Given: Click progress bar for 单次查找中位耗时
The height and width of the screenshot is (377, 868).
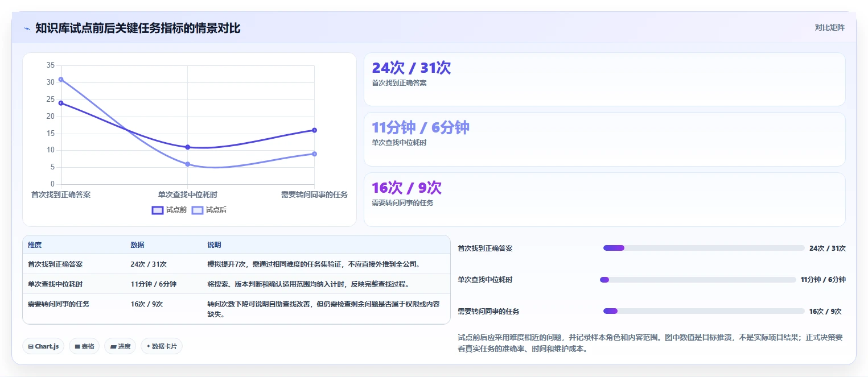Looking at the screenshot, I should (x=698, y=280).
